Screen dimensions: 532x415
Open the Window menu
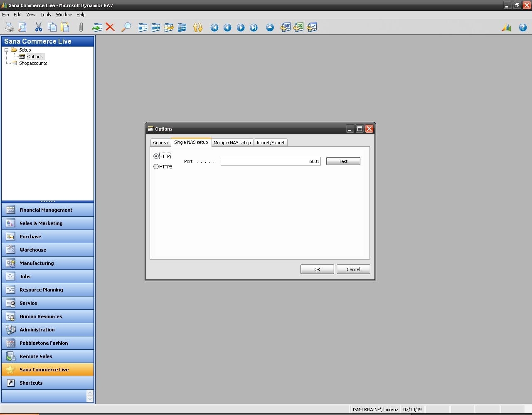64,15
